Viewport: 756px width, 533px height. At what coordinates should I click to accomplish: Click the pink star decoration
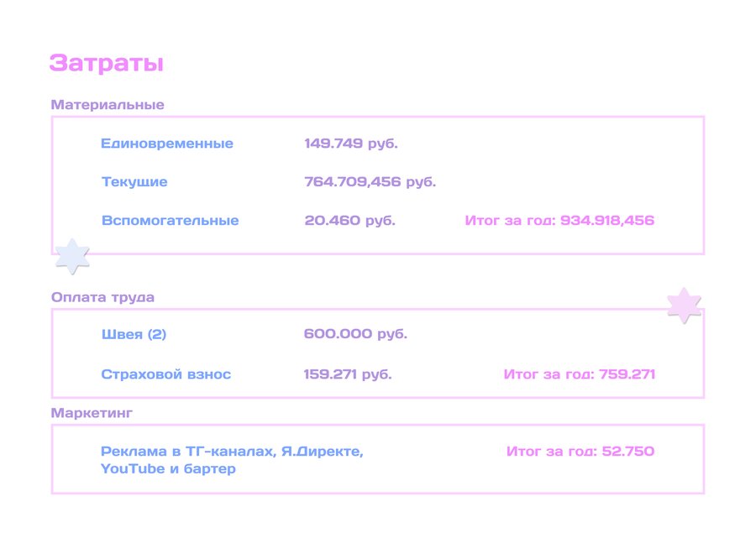tap(684, 306)
